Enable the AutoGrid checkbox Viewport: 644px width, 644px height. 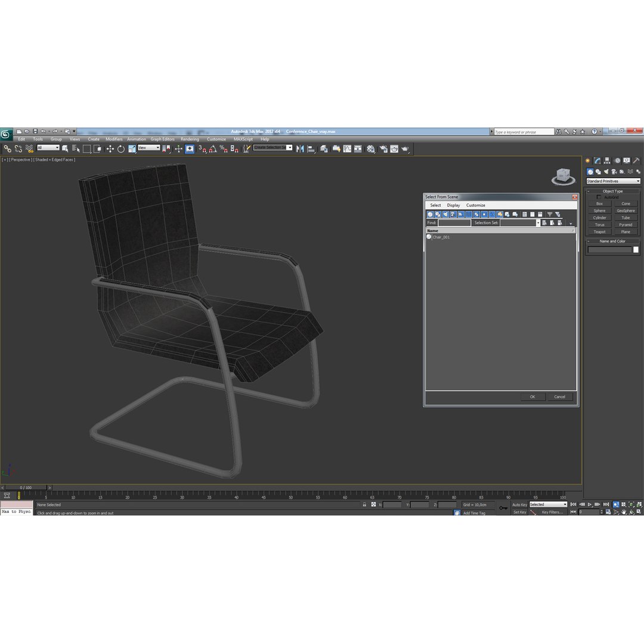(x=599, y=197)
